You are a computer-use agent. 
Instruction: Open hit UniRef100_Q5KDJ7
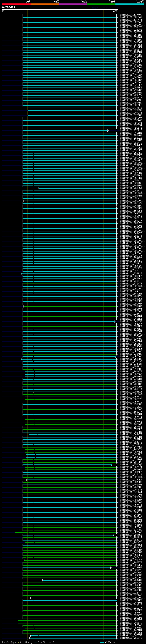click(x=131, y=221)
